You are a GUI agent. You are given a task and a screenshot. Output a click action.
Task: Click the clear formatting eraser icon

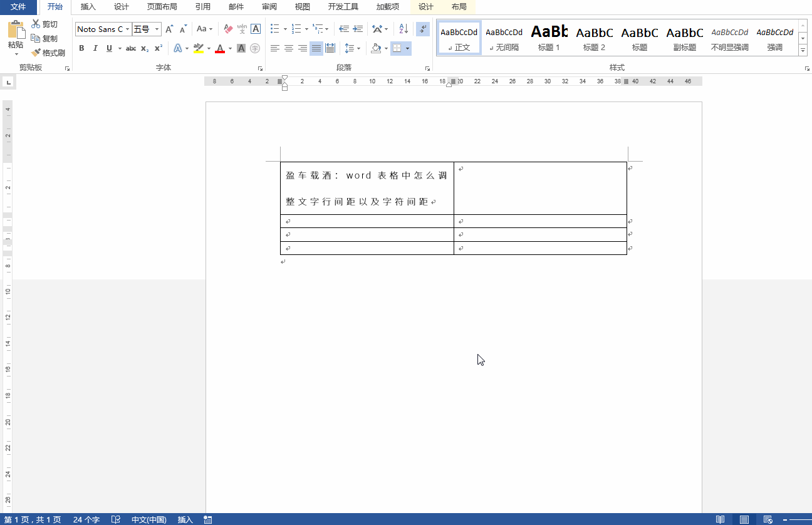point(228,29)
